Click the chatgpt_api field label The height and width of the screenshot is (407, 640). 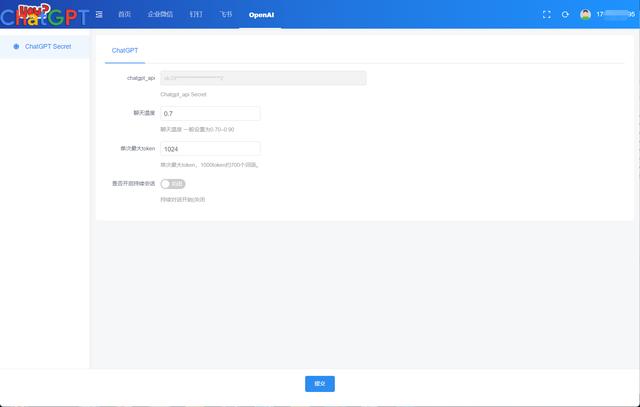pos(141,78)
